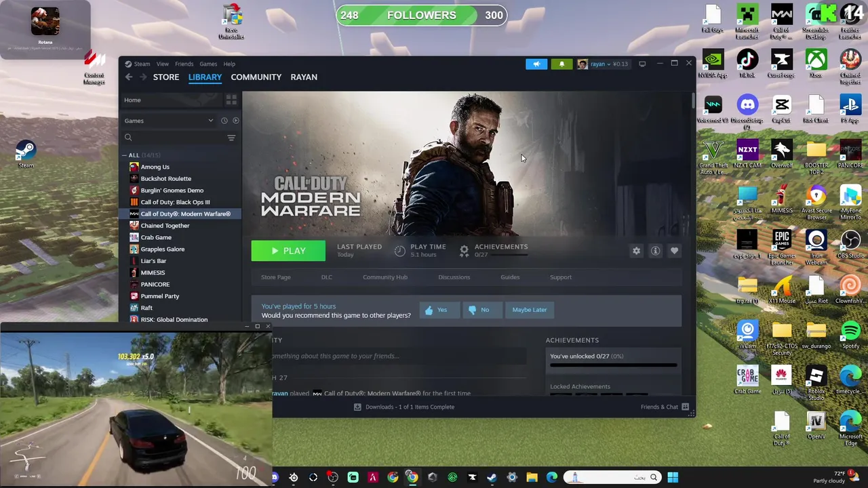The height and width of the screenshot is (488, 868).
Task: Open CurseForge desktop shortcut
Action: 781,64
